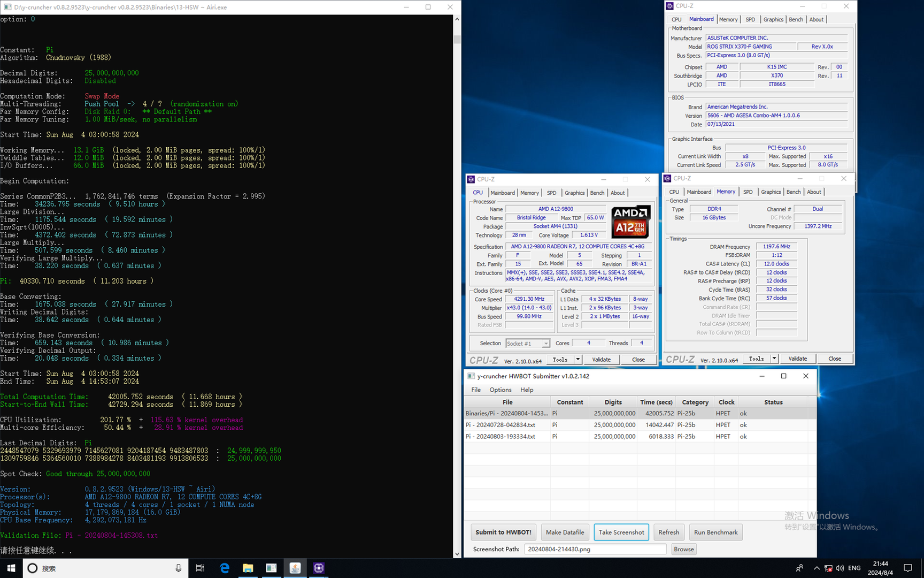Click Validate in CPU-Z CPU window
The image size is (924, 578).
602,360
